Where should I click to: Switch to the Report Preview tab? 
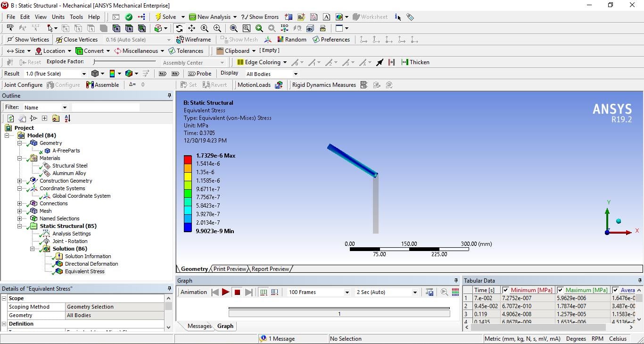click(x=270, y=269)
